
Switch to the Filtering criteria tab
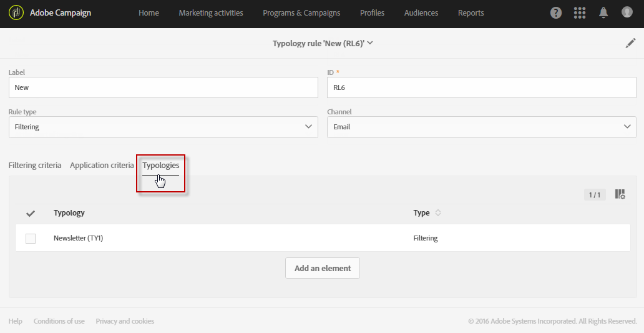click(x=35, y=166)
